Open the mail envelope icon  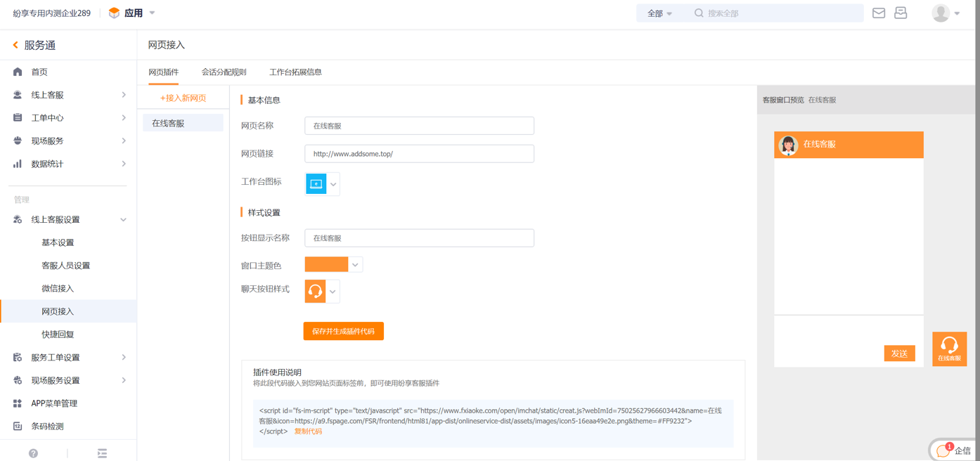tap(879, 13)
